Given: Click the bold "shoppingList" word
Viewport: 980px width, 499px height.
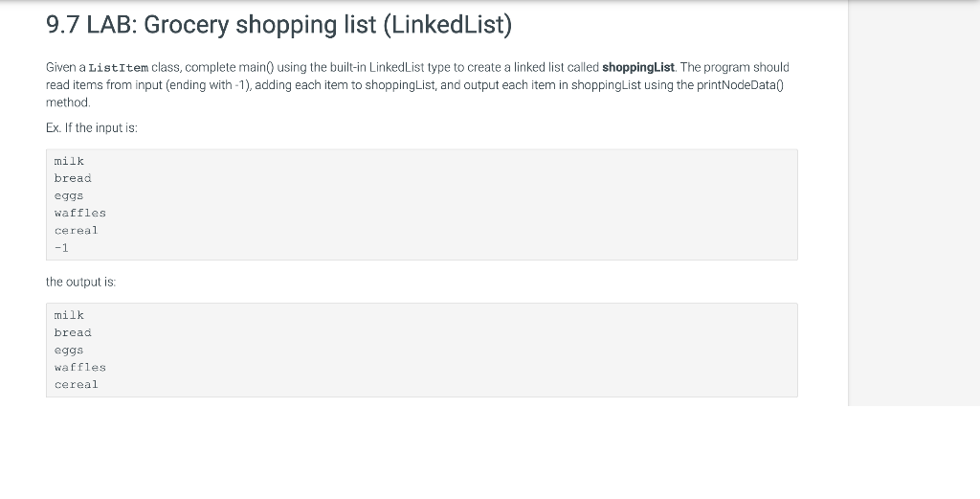Looking at the screenshot, I should [638, 67].
